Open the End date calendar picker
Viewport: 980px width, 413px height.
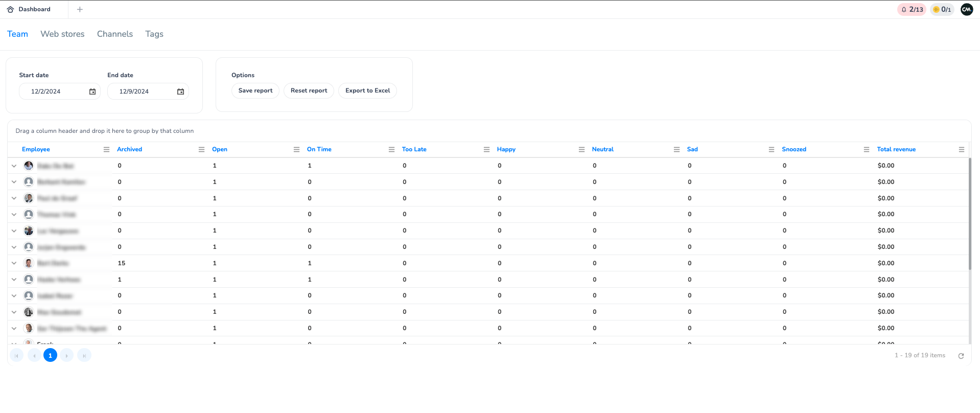click(x=180, y=91)
